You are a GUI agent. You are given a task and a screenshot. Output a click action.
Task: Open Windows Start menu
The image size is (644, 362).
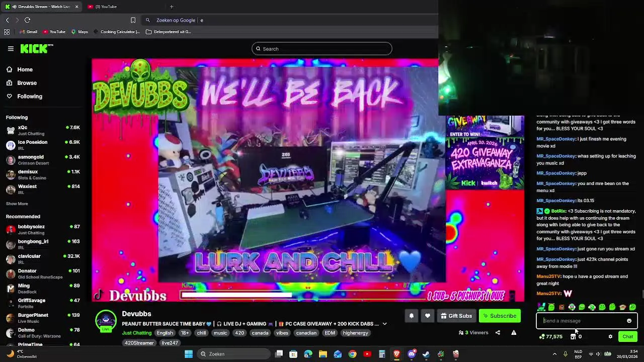(189, 354)
